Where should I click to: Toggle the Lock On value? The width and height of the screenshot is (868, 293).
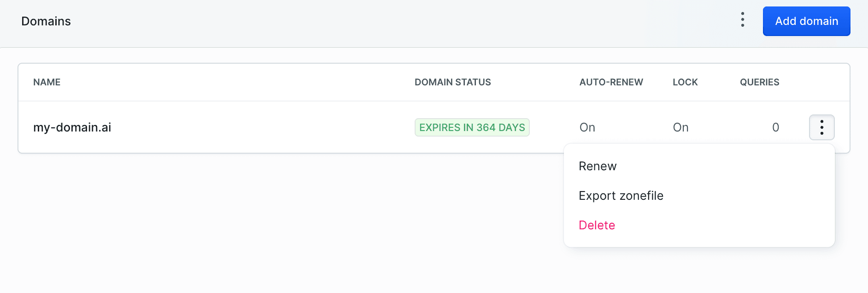pyautogui.click(x=680, y=127)
